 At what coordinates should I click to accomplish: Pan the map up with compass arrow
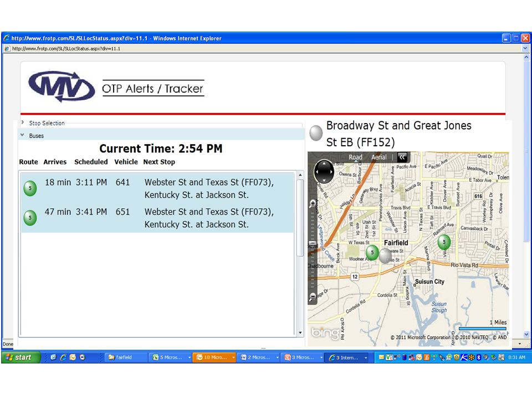point(324,163)
